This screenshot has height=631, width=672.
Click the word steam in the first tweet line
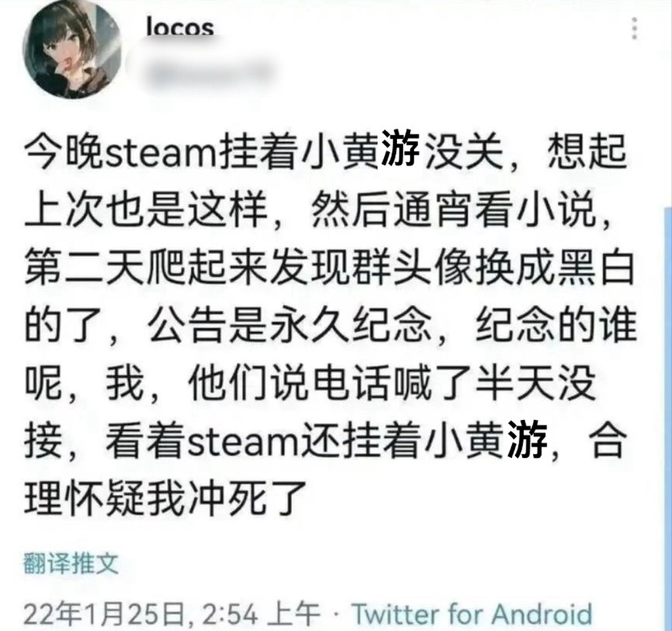pos(161,153)
